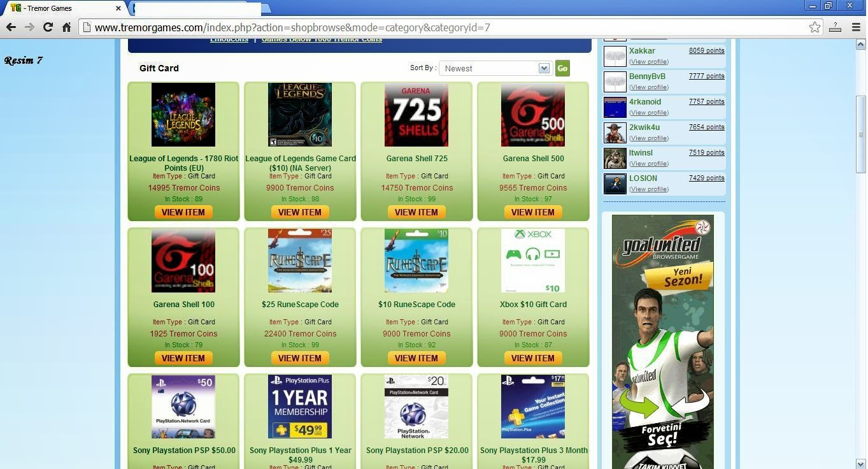Viewport: 868px width, 469px height.
Task: View profile of Xakkar
Action: [649, 62]
